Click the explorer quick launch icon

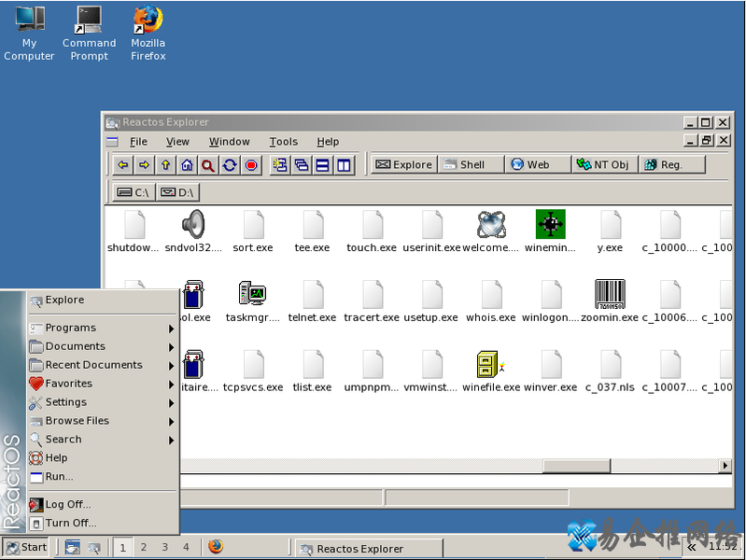point(94,547)
